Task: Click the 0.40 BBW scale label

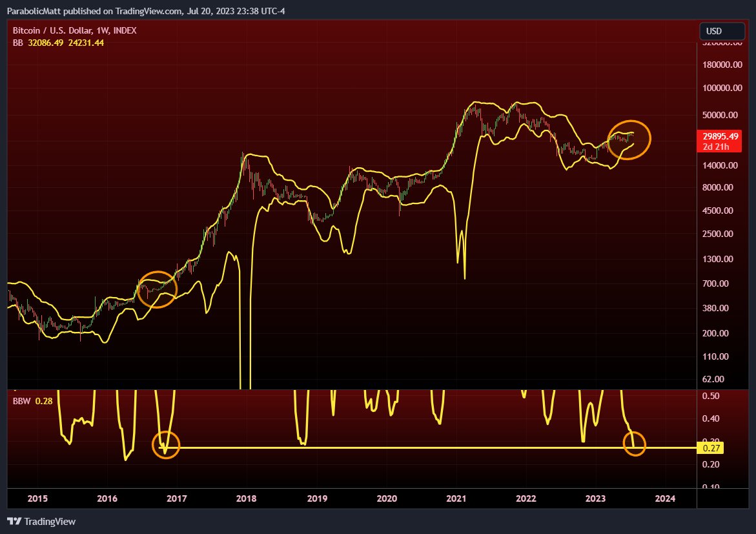Action: (711, 418)
